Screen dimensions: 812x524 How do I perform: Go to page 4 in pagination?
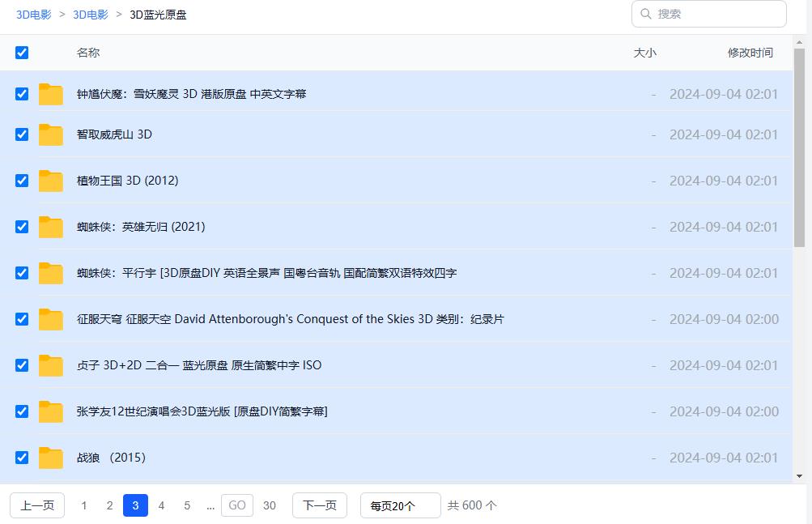click(161, 505)
